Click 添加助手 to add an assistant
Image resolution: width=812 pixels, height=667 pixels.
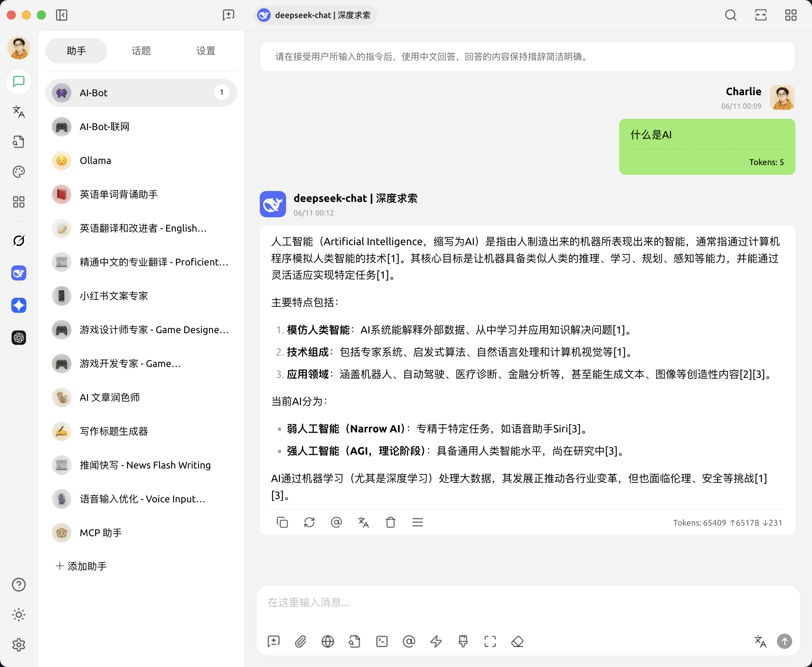pos(81,566)
